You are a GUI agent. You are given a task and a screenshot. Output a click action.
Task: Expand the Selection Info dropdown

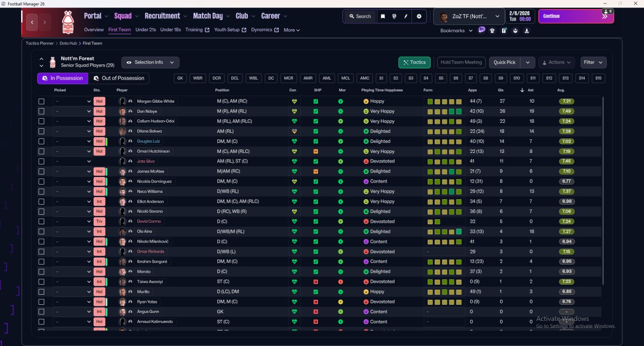(150, 62)
